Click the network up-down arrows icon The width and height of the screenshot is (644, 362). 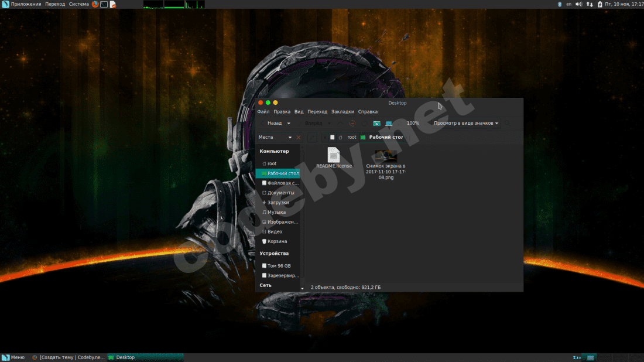point(590,4)
